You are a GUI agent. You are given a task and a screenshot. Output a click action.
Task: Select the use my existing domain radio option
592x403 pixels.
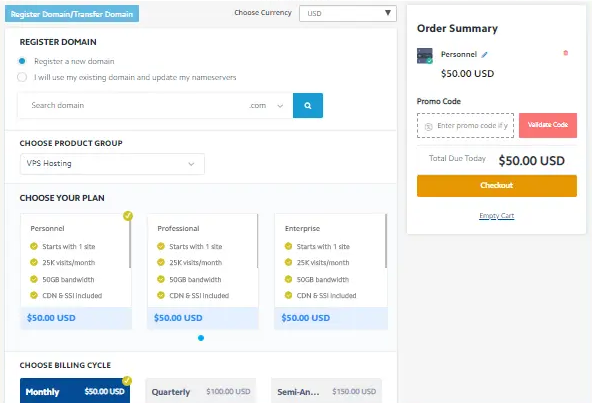tap(22, 77)
